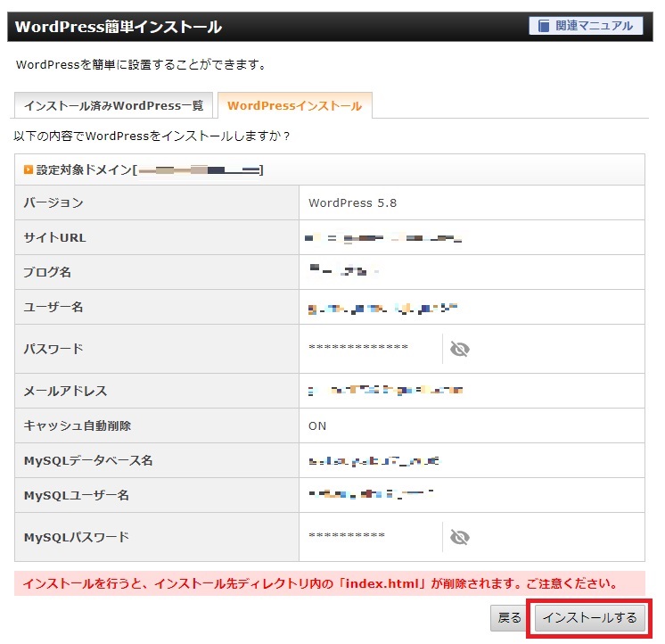The height and width of the screenshot is (644, 665).
Task: Click the キャッシュ自動削除 label
Action: (78, 426)
